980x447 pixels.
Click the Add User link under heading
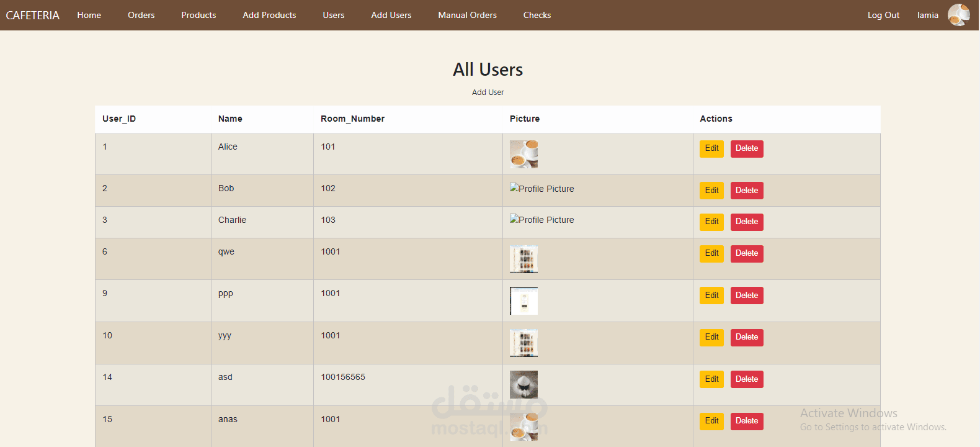pyautogui.click(x=488, y=93)
